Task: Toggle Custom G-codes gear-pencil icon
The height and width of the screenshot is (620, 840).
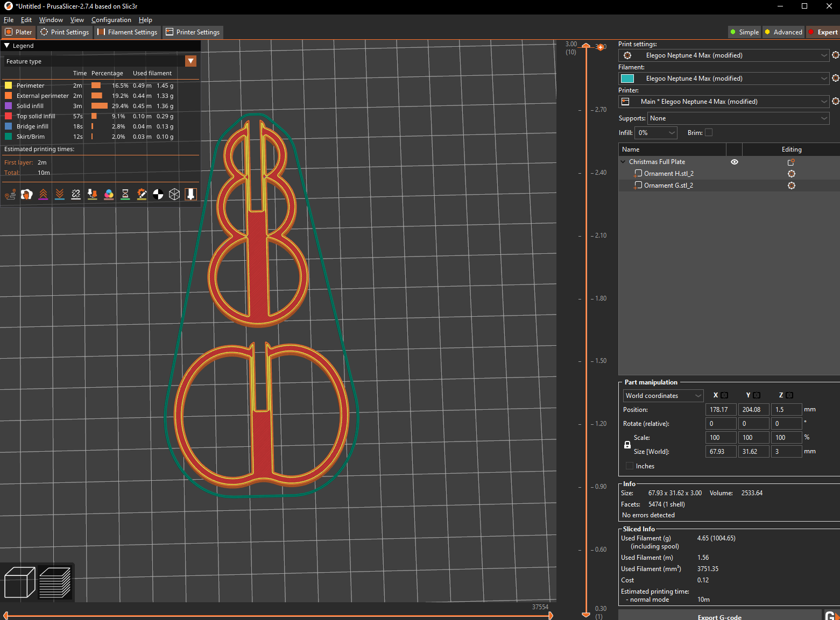Action: (x=142, y=195)
